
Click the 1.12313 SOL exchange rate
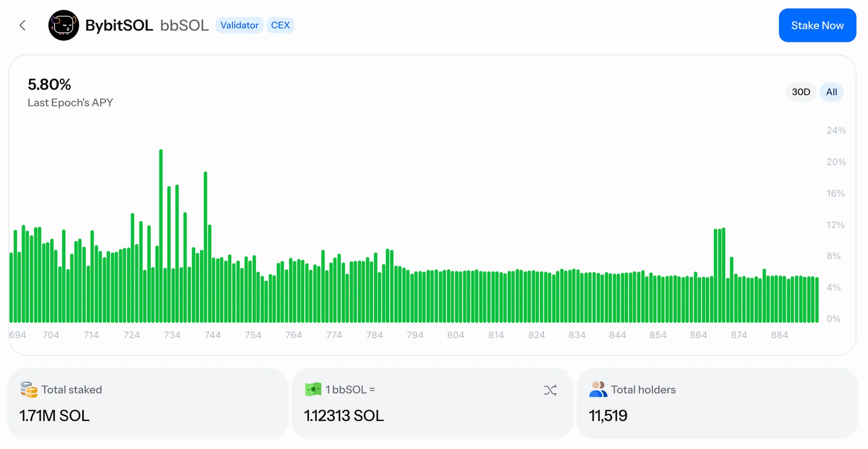pyautogui.click(x=344, y=416)
